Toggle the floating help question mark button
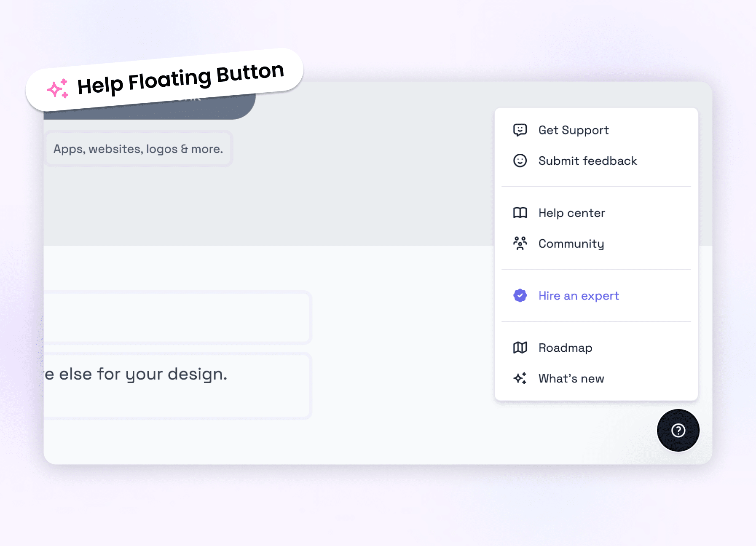Image resolution: width=756 pixels, height=546 pixels. coord(678,430)
